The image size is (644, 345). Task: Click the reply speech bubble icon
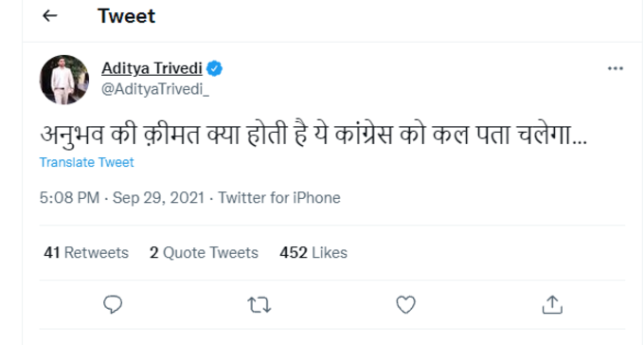pyautogui.click(x=113, y=304)
